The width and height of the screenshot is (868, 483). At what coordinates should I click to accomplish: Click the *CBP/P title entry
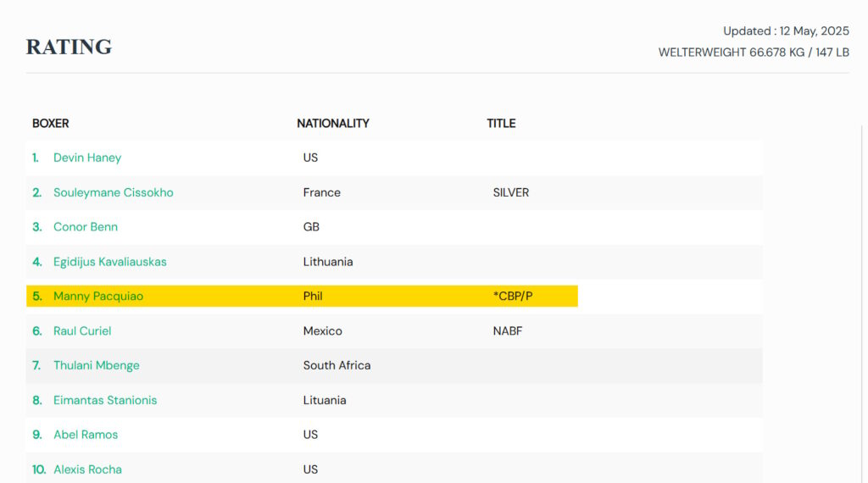tap(513, 297)
